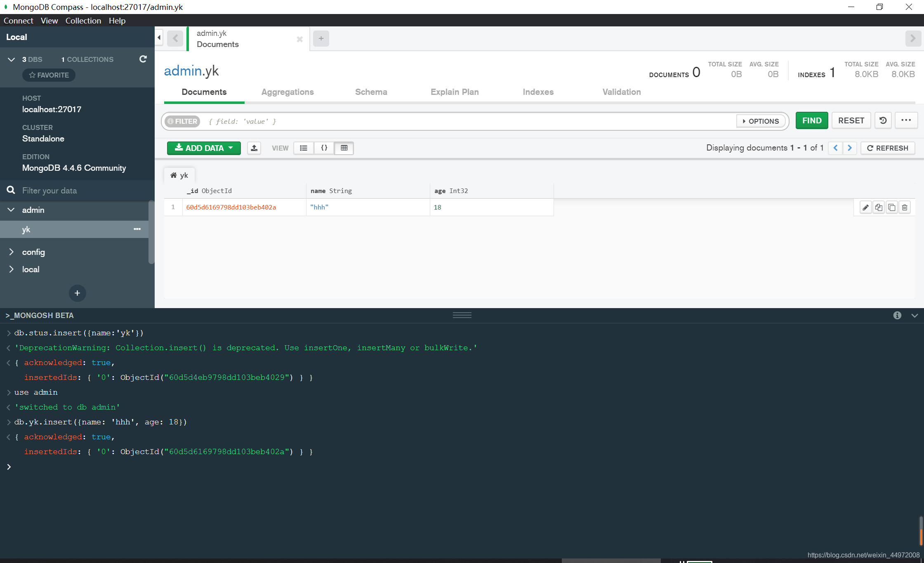This screenshot has height=563, width=924.
Task: Click the edit document pencil icon
Action: pyautogui.click(x=865, y=207)
